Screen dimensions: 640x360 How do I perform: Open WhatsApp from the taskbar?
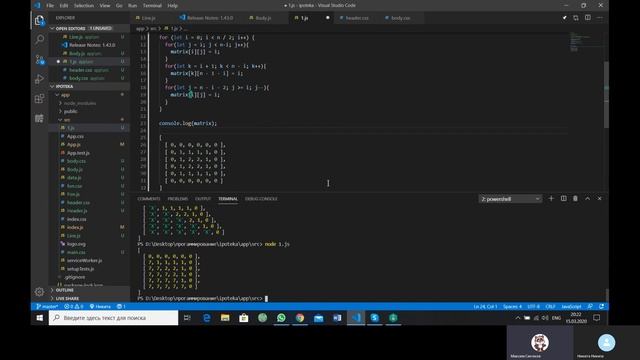point(281,318)
